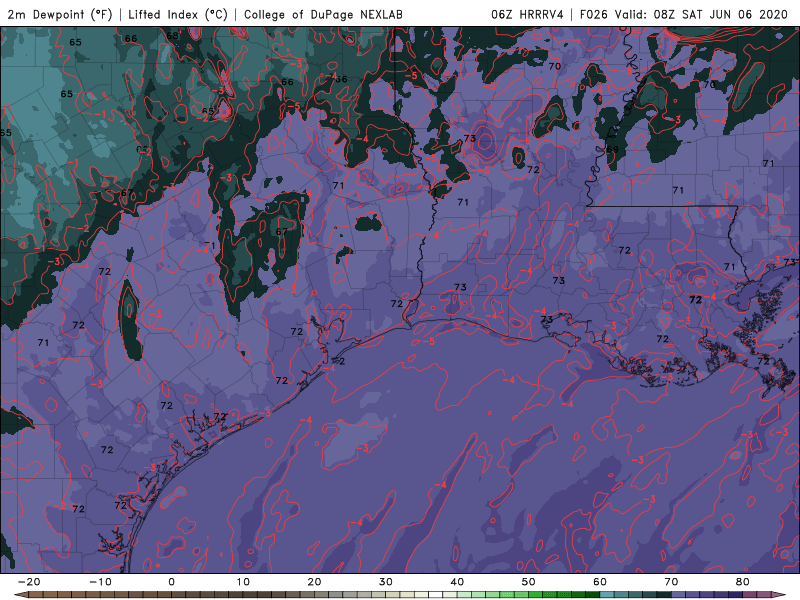Screen dimensions: 800x600
Task: Click the "F026" forecast hour label
Action: (x=594, y=14)
